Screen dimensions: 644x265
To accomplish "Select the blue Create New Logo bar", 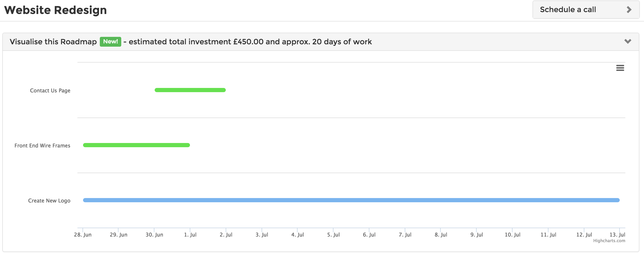I will pyautogui.click(x=351, y=200).
